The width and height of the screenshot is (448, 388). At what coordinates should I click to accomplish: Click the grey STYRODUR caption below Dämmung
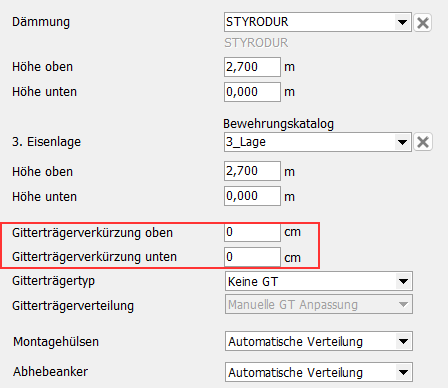point(256,43)
